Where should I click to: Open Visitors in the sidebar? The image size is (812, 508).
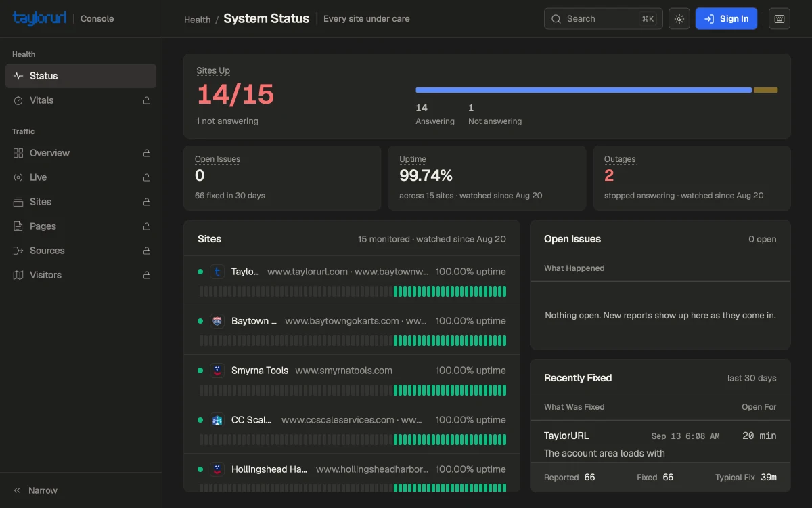[81, 275]
